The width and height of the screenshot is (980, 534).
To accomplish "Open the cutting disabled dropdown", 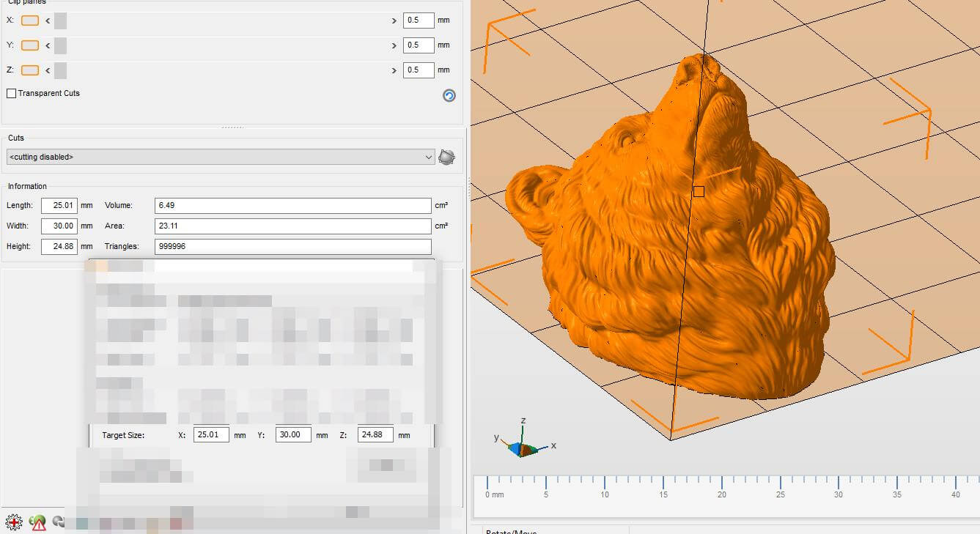I will [221, 157].
